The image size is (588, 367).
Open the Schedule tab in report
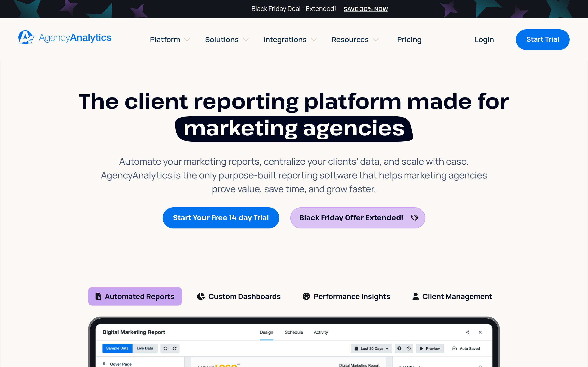coord(294,332)
